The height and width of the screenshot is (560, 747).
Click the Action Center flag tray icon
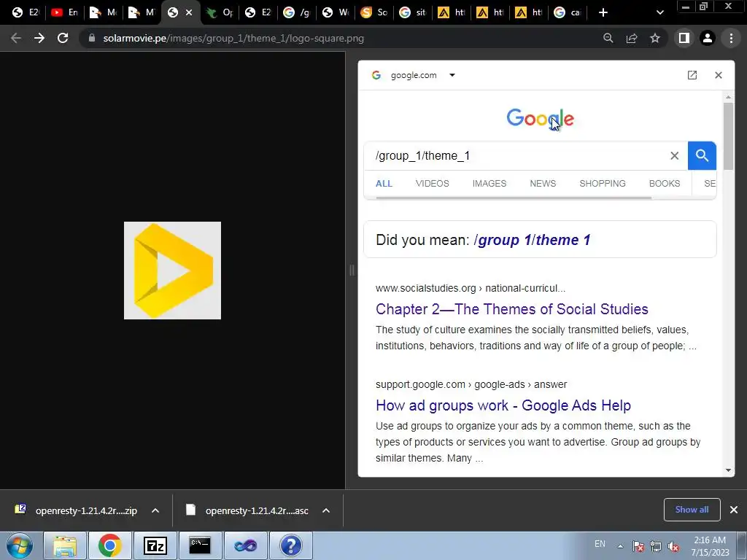638,546
